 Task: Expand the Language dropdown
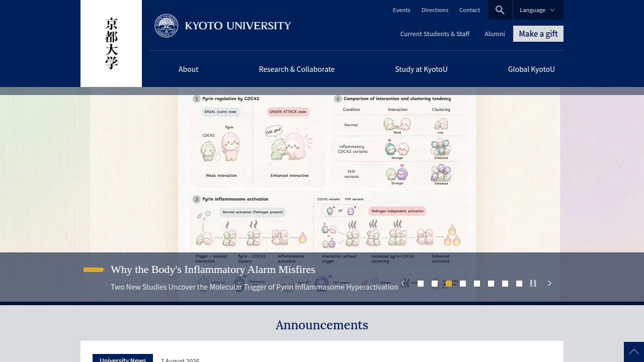pos(538,10)
